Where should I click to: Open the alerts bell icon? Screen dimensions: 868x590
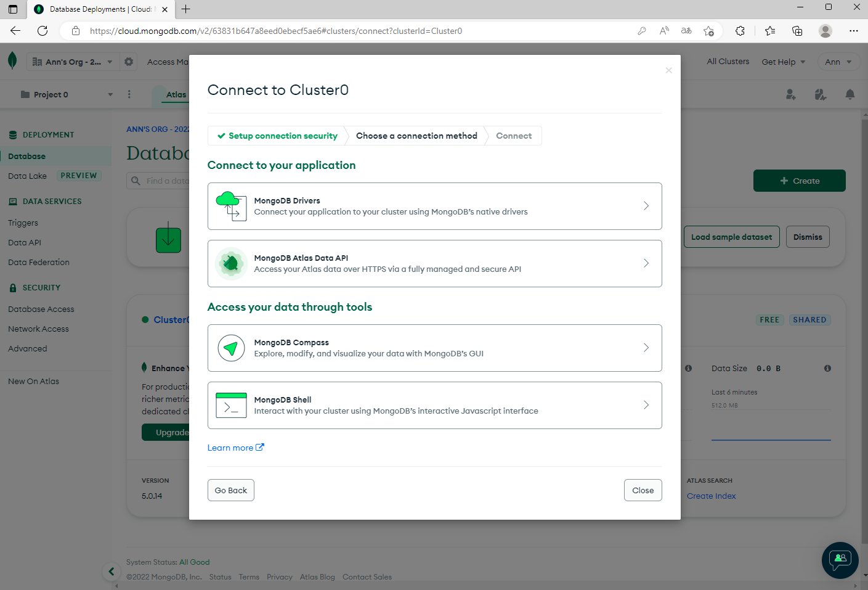[x=850, y=94]
